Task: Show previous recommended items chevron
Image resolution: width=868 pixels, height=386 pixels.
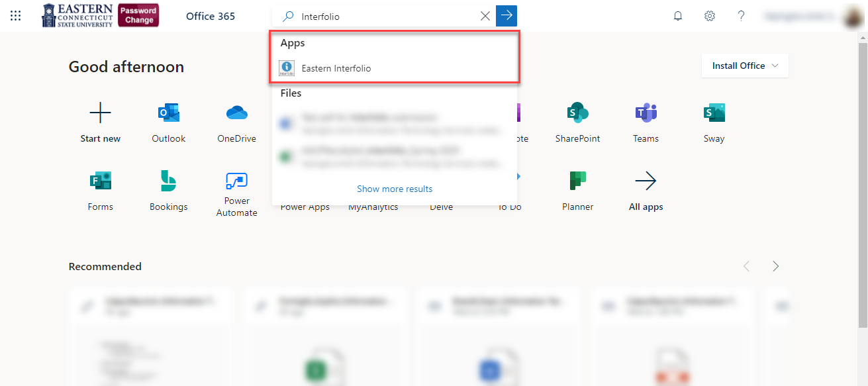Action: pyautogui.click(x=746, y=266)
